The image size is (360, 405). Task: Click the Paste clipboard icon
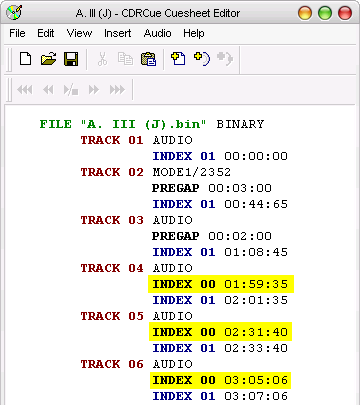tap(148, 59)
